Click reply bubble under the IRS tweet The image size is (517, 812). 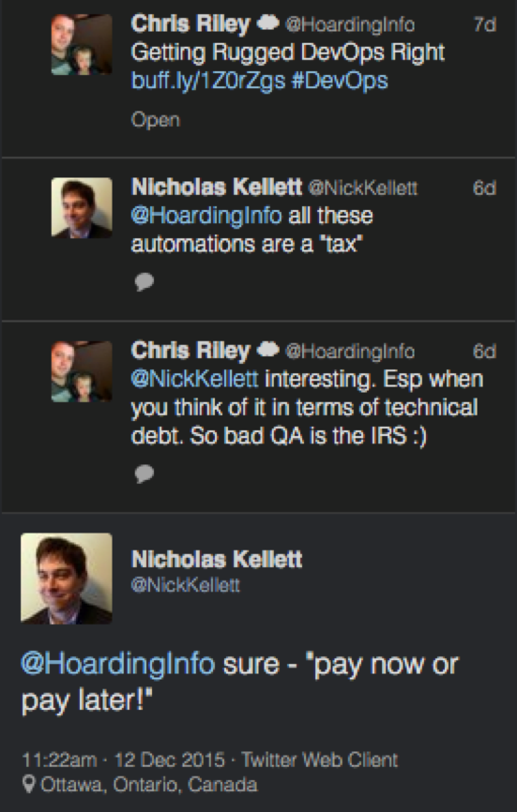coord(144,474)
